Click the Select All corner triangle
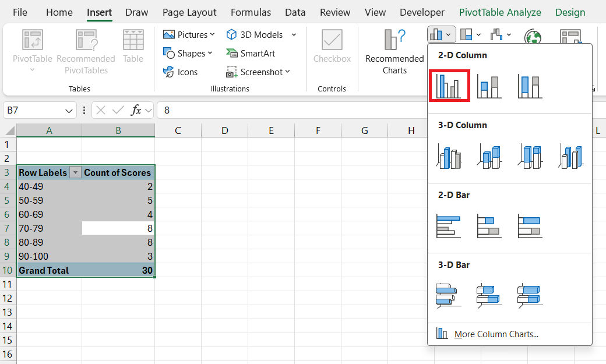Viewport: 606px width, 364px height. tap(9, 130)
